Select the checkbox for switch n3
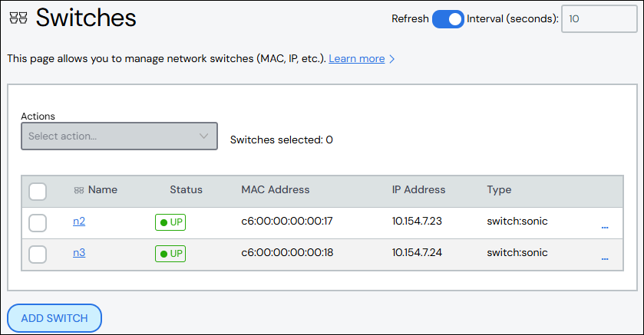 tap(38, 254)
